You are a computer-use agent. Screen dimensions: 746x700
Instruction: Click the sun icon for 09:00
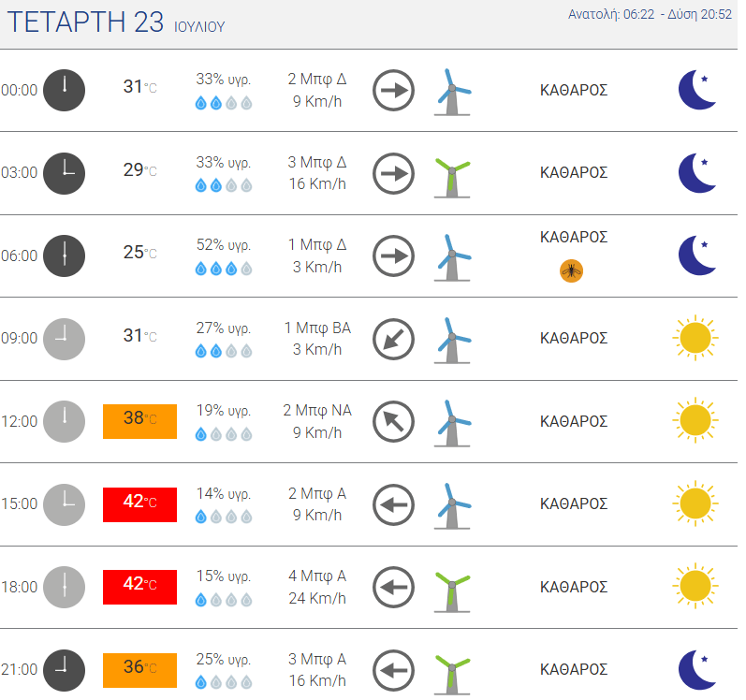pyautogui.click(x=695, y=338)
